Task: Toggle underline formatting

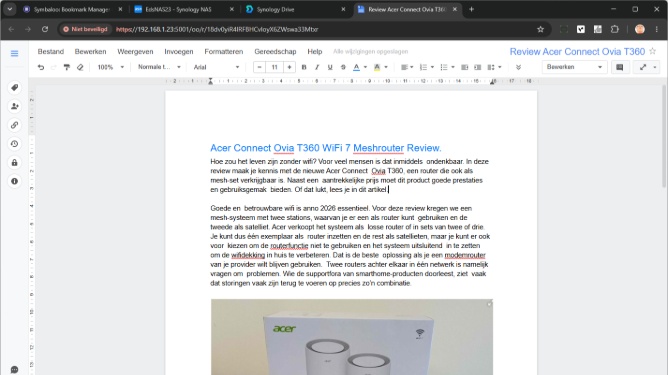Action: (x=330, y=67)
